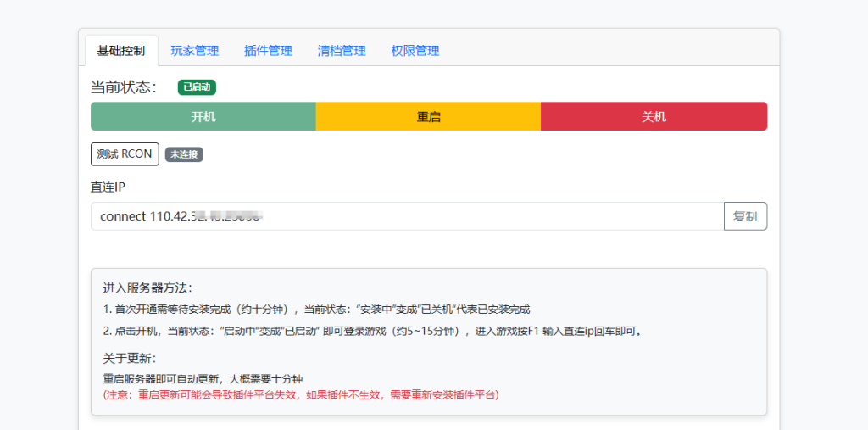Shut down server with red 关机 button
The image size is (868, 430).
pos(654,117)
